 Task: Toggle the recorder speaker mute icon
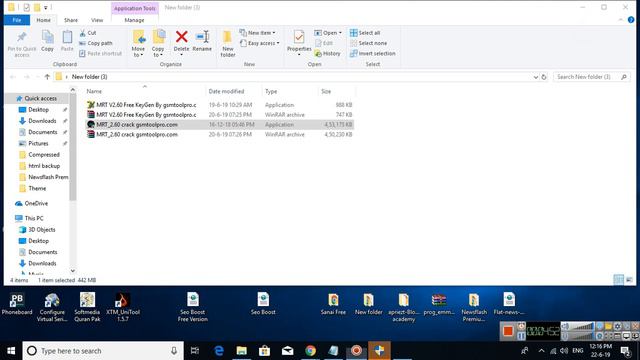click(565, 326)
